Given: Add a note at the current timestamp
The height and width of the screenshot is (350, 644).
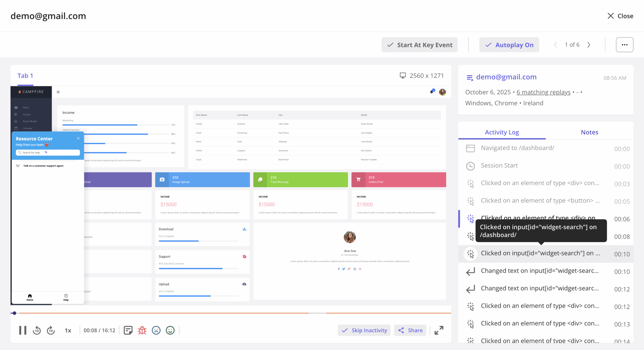Looking at the screenshot, I should pyautogui.click(x=128, y=330).
